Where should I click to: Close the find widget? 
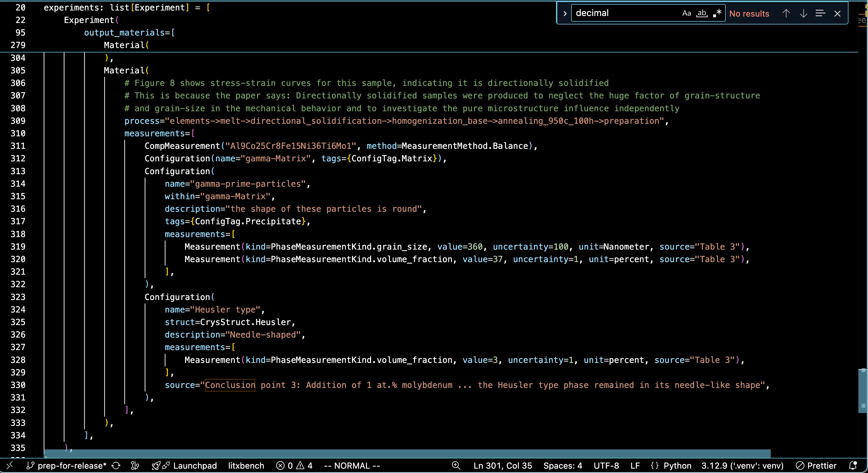pyautogui.click(x=837, y=13)
